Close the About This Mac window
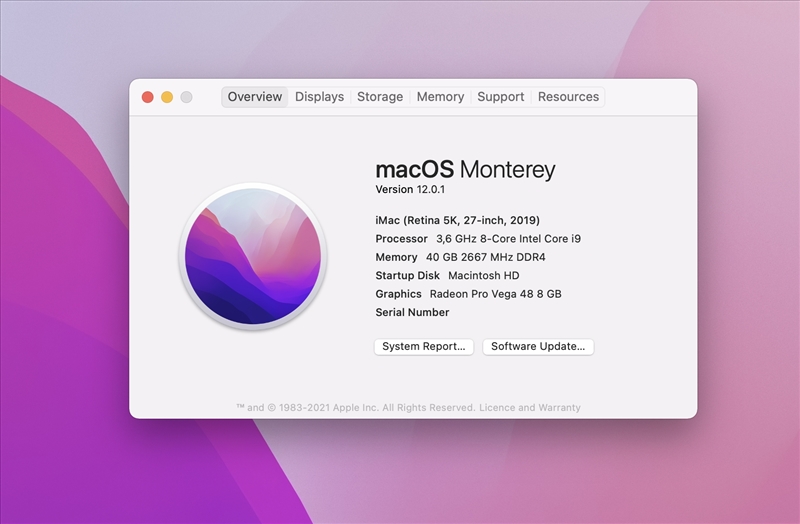The width and height of the screenshot is (800, 524). (147, 97)
